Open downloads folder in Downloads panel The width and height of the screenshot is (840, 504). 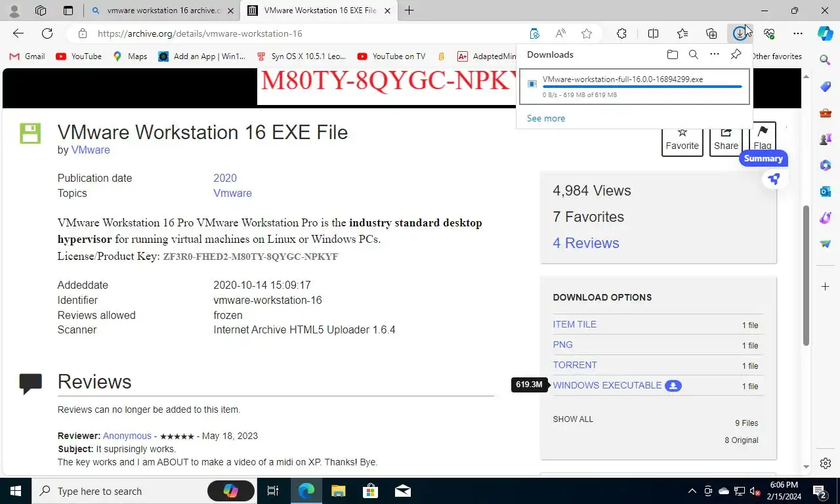[672, 54]
